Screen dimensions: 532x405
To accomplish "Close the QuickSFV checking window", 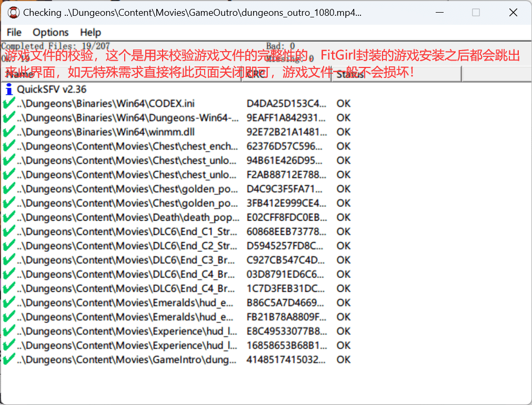I will pyautogui.click(x=513, y=12).
